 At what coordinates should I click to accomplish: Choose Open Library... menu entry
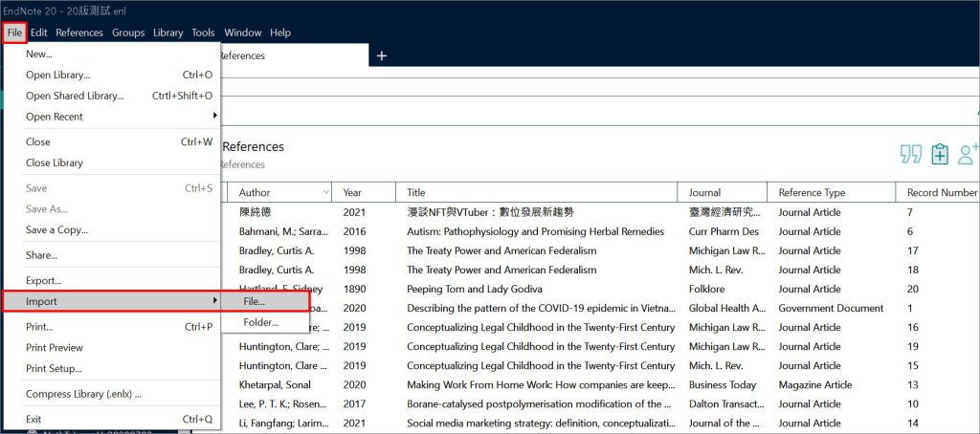112,75
